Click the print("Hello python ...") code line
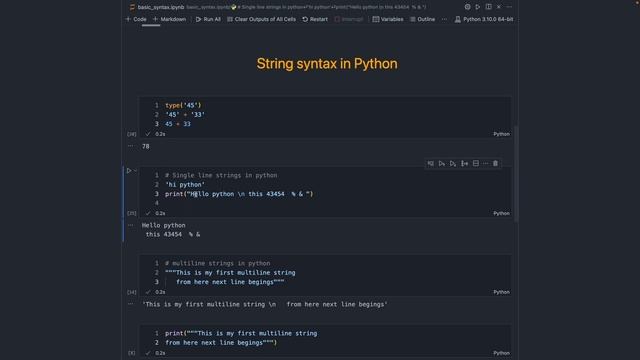The width and height of the screenshot is (640, 360). point(239,194)
